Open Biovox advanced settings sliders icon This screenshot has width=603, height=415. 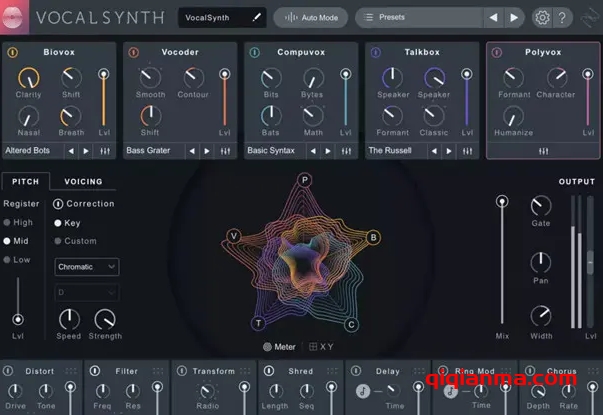(103, 151)
